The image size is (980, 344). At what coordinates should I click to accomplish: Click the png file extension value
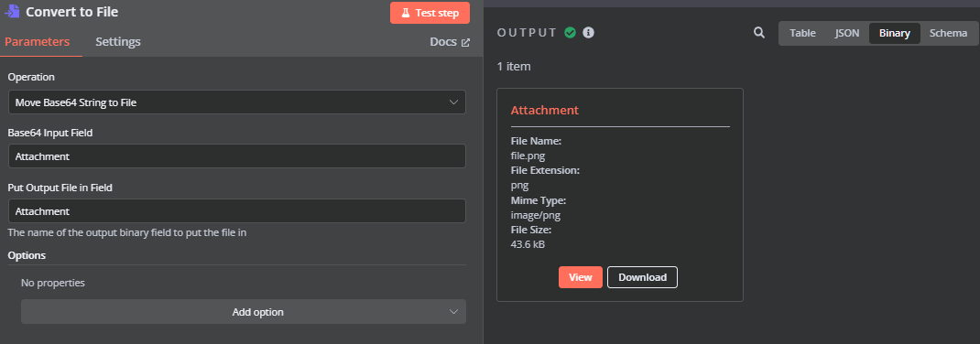tap(519, 186)
